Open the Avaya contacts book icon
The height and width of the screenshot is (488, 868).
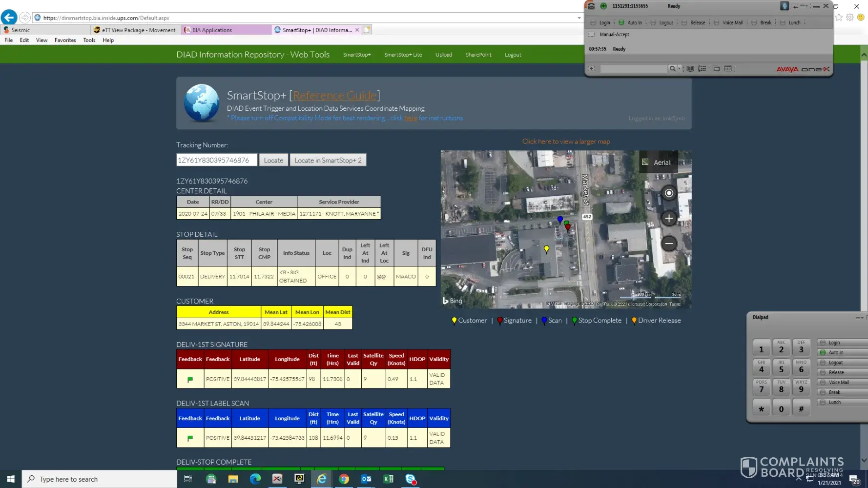point(690,69)
